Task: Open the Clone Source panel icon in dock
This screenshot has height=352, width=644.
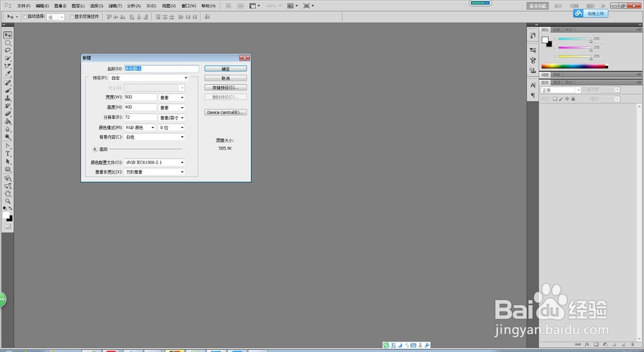Action: (533, 70)
